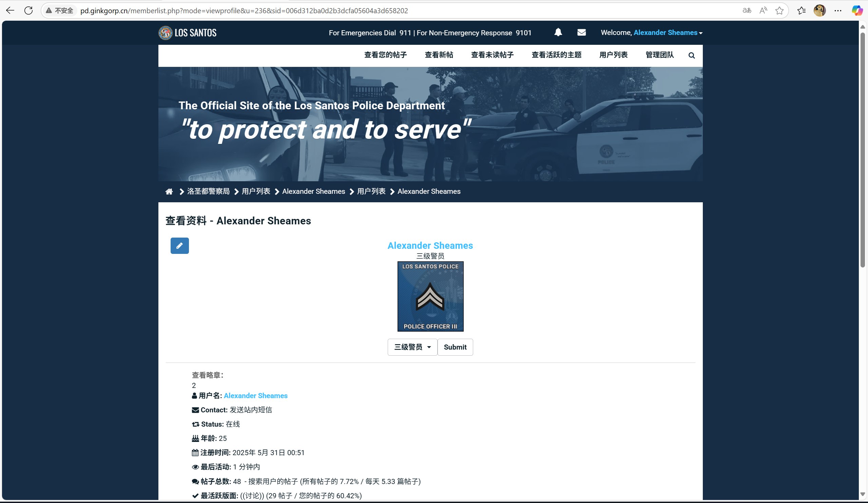Click the not-secure warning icon

[49, 11]
